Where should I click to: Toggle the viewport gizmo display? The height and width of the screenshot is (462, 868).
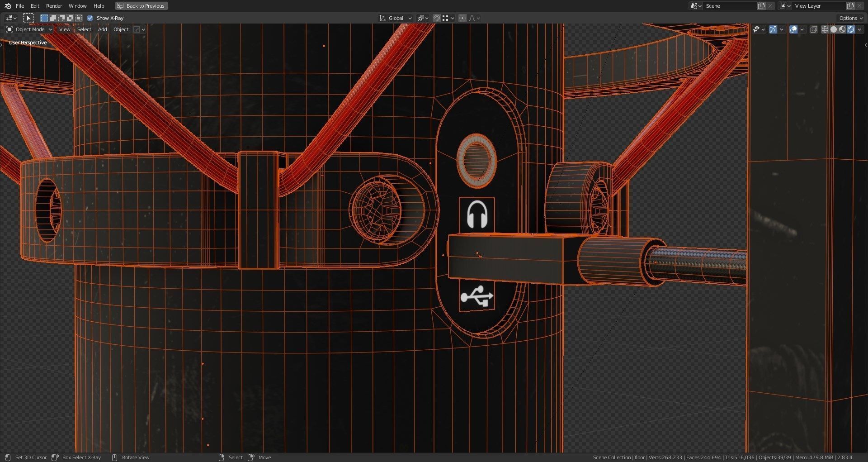[x=773, y=29]
